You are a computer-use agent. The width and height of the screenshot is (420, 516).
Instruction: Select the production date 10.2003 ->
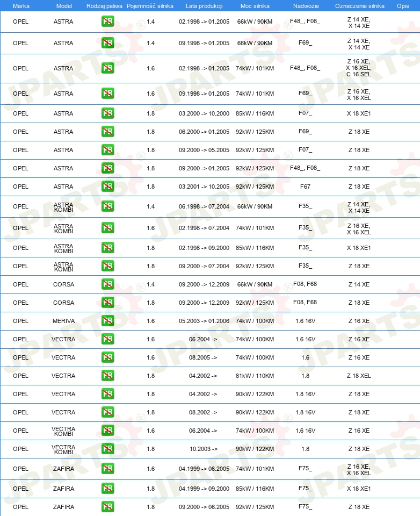click(x=204, y=449)
